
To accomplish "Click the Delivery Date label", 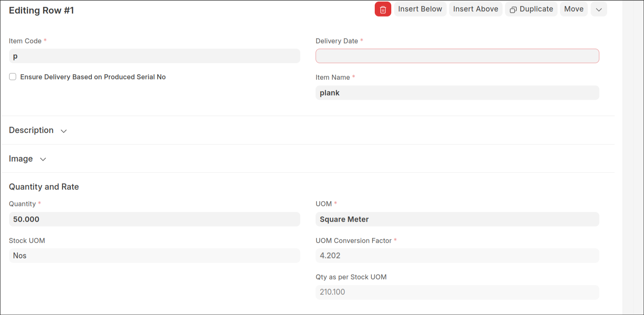I will pos(337,41).
